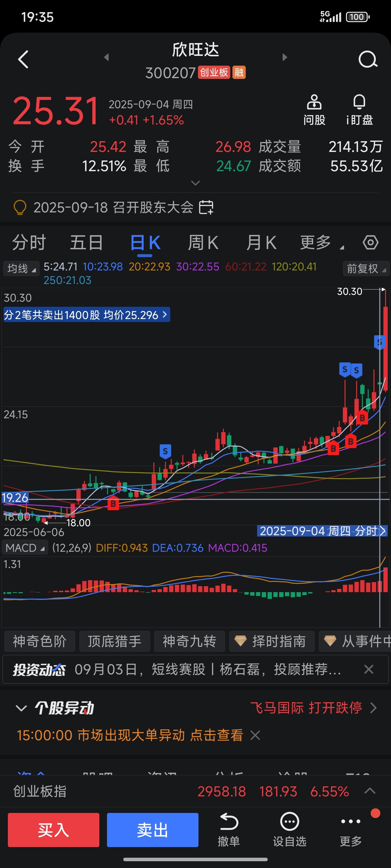This screenshot has width=391, height=868.
Task: Tap the 成交额 55.53亿 value
Action: pyautogui.click(x=356, y=166)
